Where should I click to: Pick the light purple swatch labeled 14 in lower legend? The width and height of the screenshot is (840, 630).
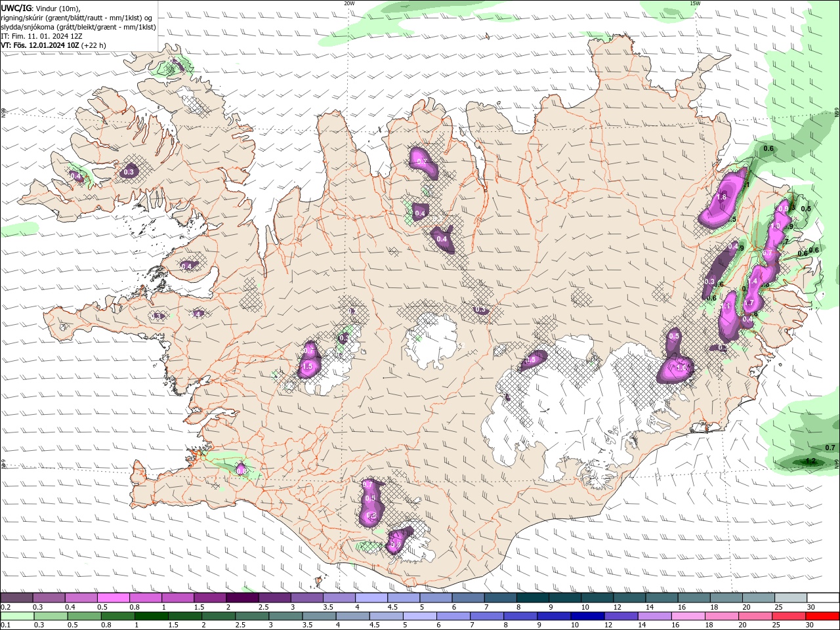[654, 616]
